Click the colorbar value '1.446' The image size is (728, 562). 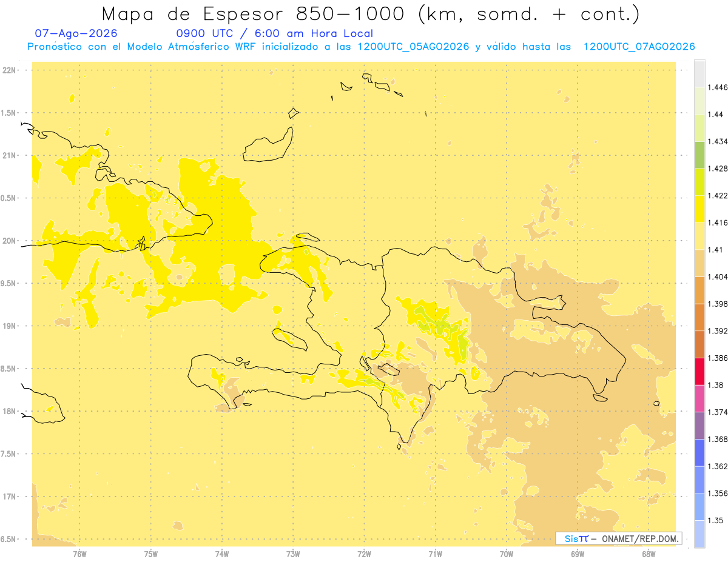coord(717,87)
